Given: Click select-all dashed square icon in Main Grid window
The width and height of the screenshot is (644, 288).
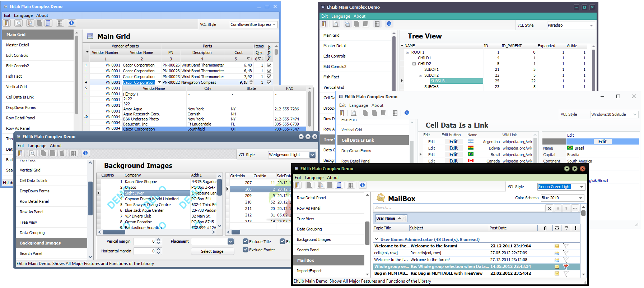Looking at the screenshot, I should (48, 23).
